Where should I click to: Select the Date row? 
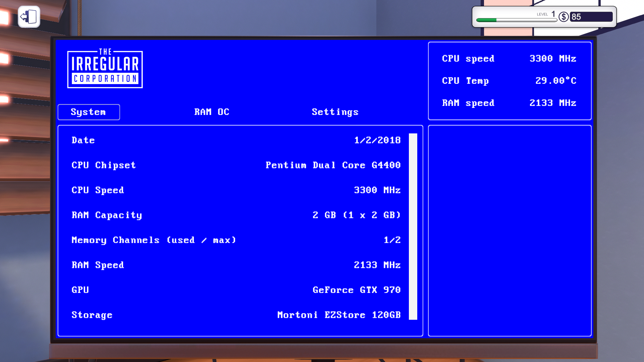point(236,140)
